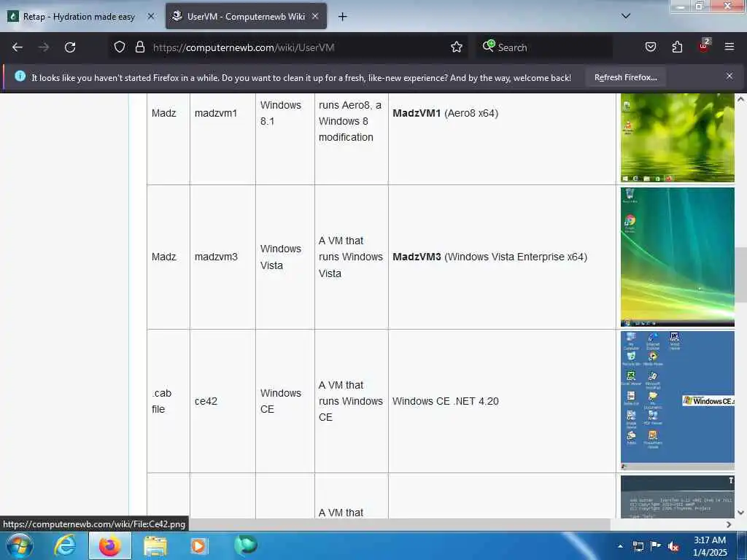
Task: Open the Extensions puzzle icon
Action: [x=677, y=47]
